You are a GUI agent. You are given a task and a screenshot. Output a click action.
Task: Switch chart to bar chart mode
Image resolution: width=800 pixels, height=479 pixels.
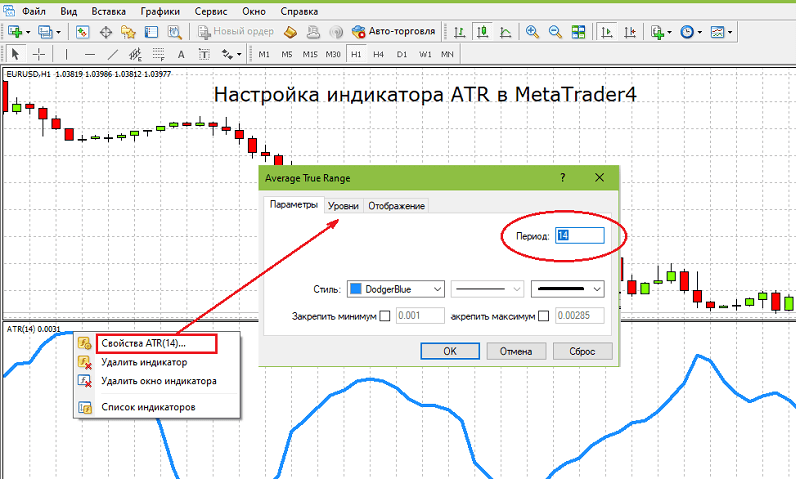coord(459,32)
